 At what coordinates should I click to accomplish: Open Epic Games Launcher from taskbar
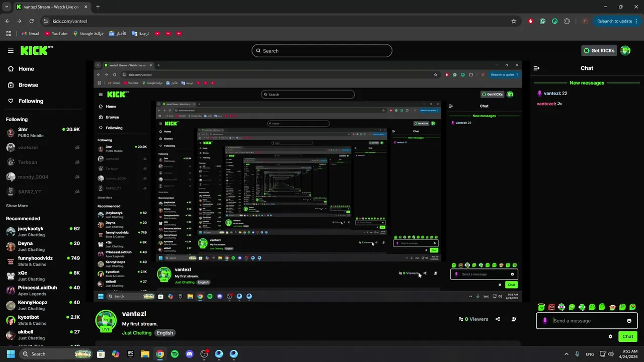click(130, 354)
